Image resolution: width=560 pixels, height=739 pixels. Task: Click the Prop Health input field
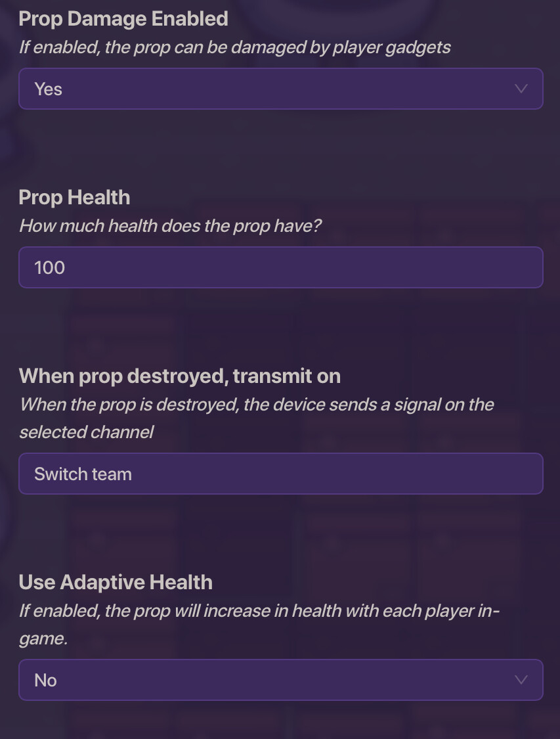(280, 267)
